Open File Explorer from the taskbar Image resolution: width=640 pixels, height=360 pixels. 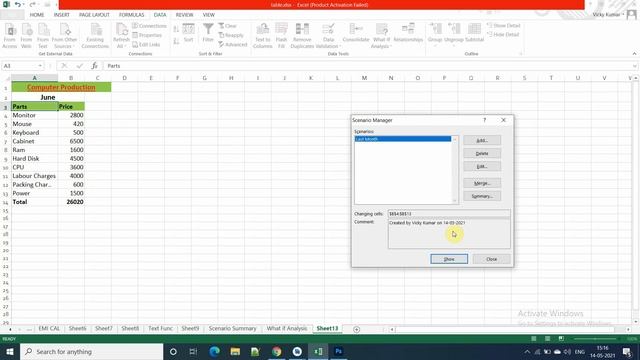235,351
